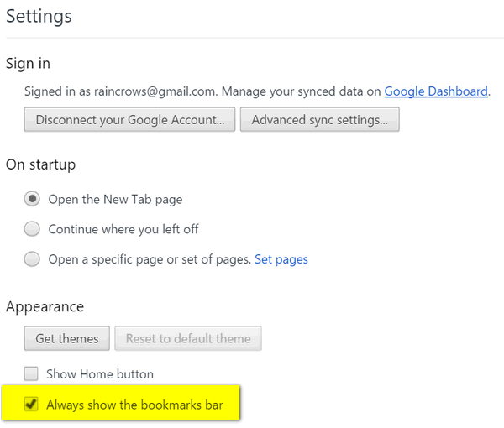Click the 'Always show the bookmarks bar' label text
Screen dimensions: 504x428
[x=134, y=405]
